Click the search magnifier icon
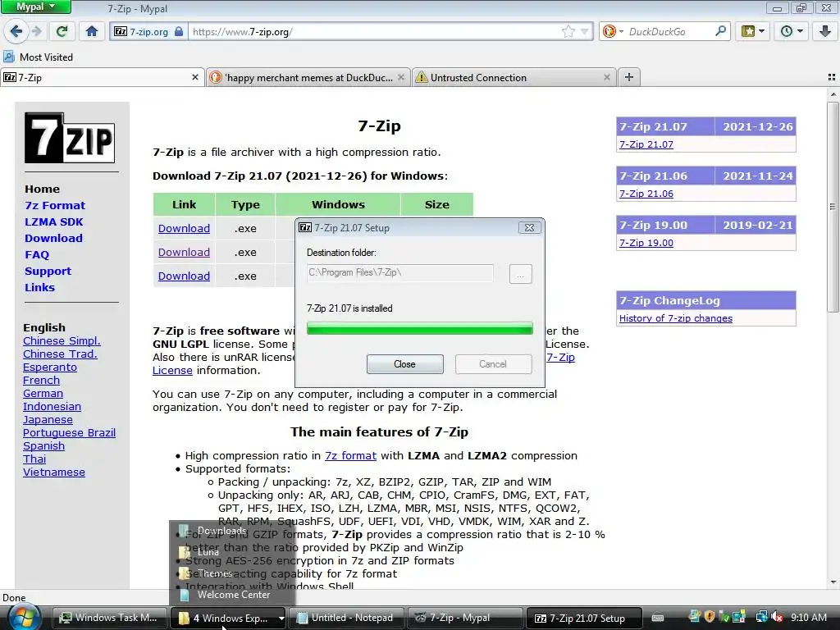This screenshot has height=630, width=840. click(x=720, y=31)
